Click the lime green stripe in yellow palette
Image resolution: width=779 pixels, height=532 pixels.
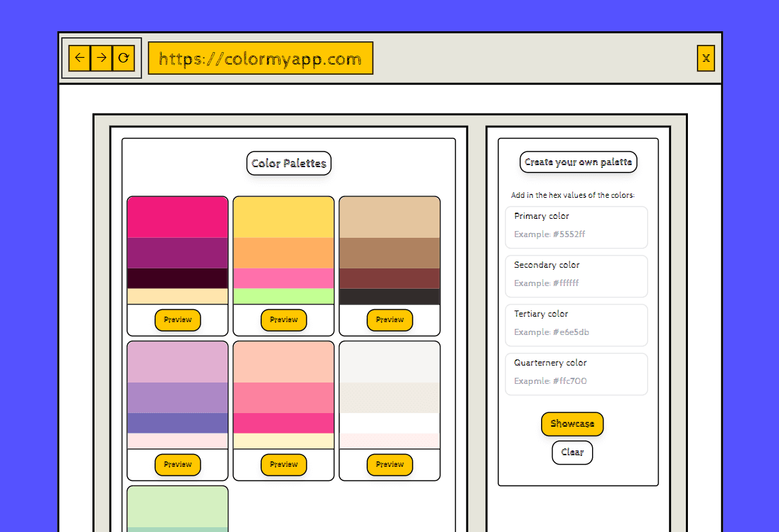pos(283,296)
